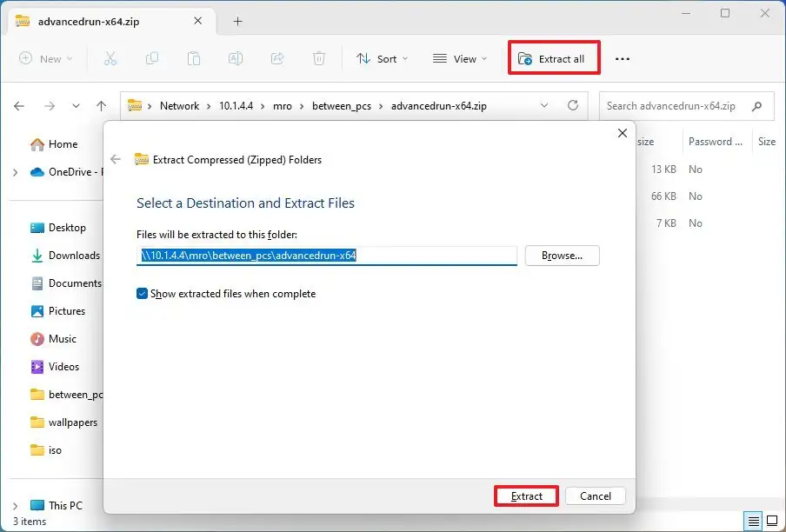Screen dimensions: 786x532
Task: Click the Rename icon on the toolbar
Action: point(235,58)
